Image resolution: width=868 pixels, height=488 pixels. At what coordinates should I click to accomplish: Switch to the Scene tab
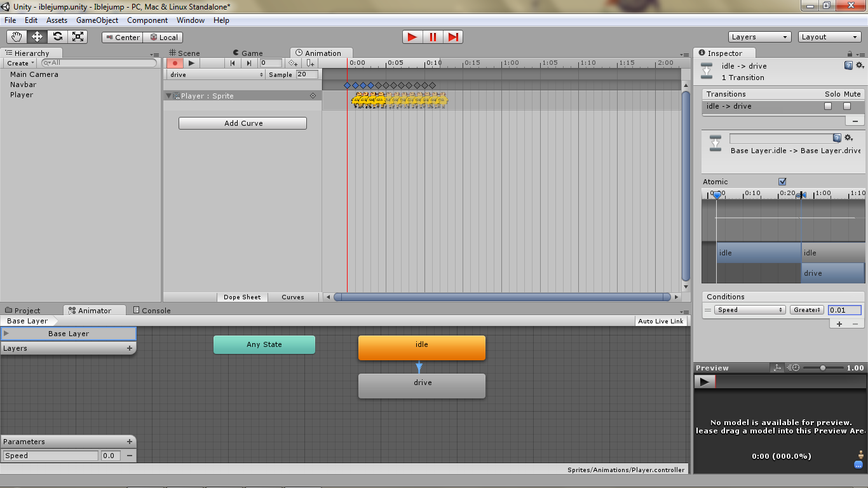pos(184,53)
